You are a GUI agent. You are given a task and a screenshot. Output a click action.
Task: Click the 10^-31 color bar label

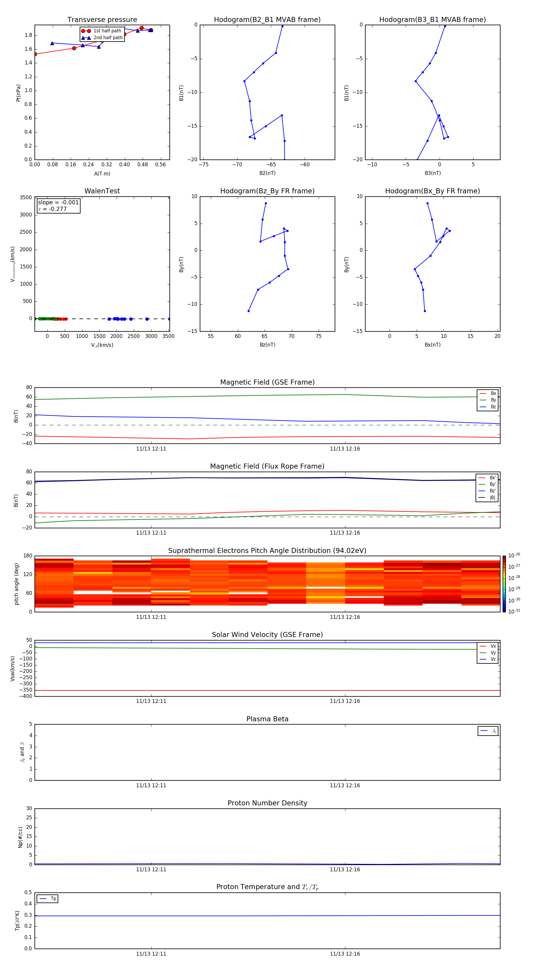pyautogui.click(x=514, y=611)
